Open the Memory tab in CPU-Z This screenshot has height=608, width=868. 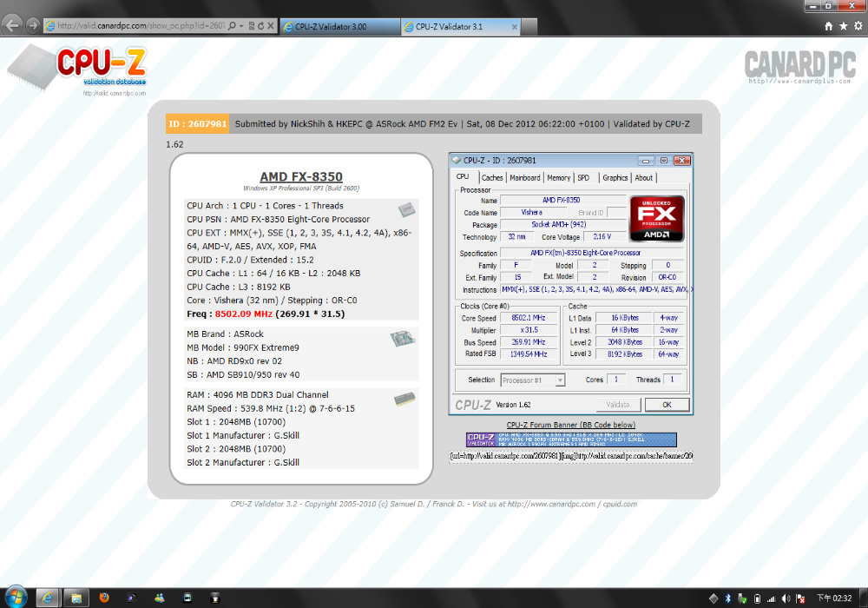point(558,178)
